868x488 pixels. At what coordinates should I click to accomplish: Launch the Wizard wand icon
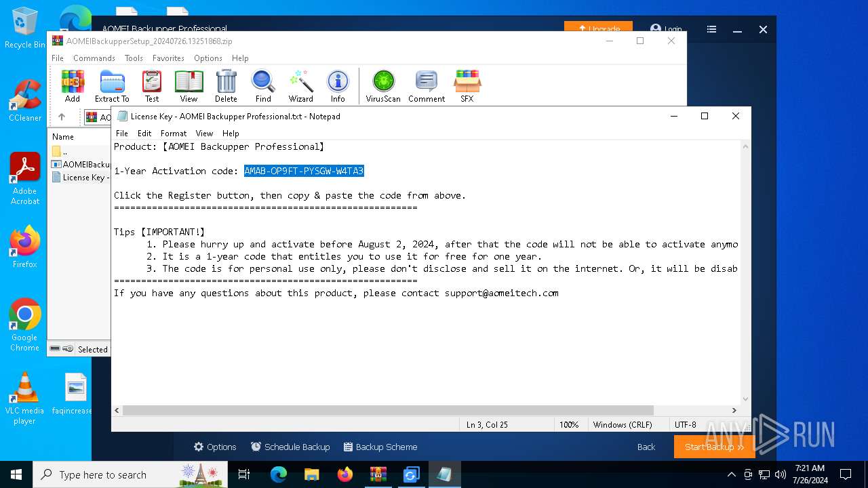301,86
